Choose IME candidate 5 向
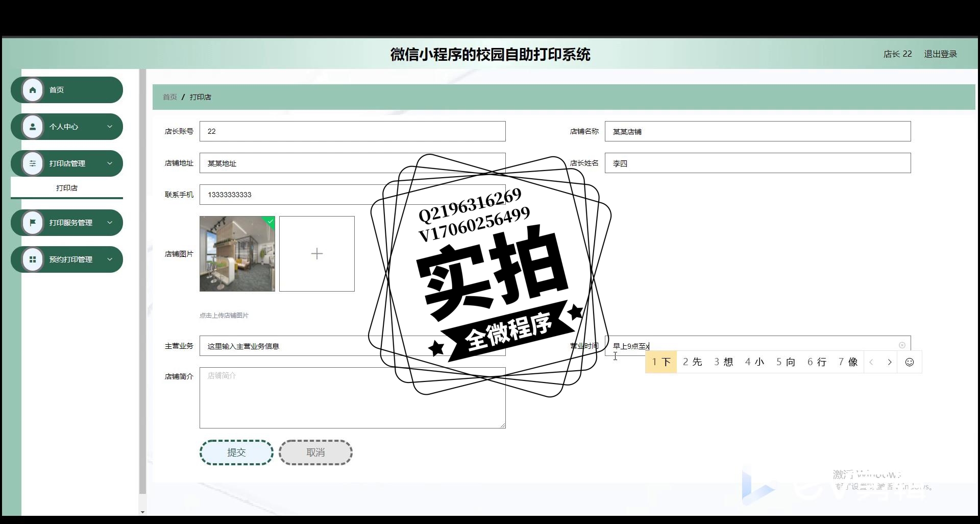 (786, 362)
